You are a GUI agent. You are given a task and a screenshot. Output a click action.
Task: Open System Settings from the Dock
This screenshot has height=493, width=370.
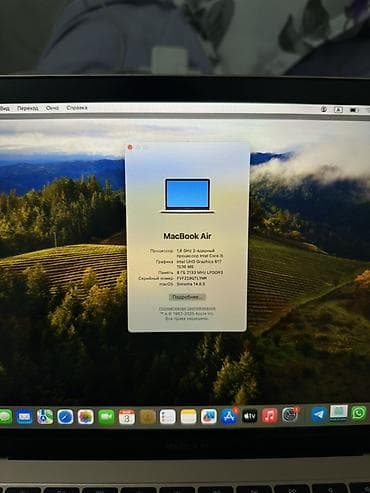click(x=290, y=415)
